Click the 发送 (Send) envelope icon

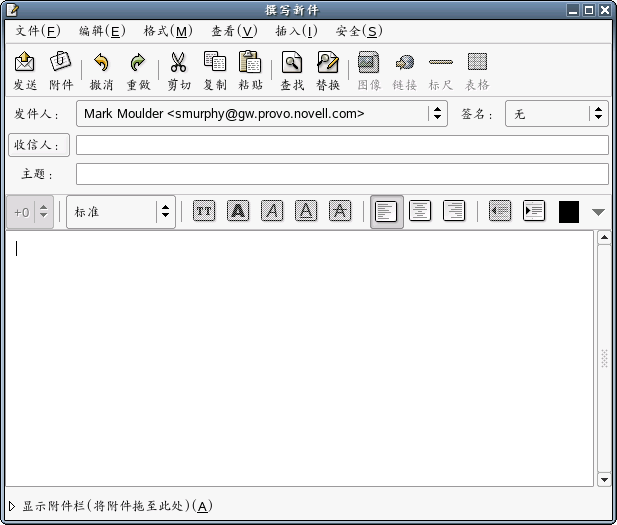pyautogui.click(x=24, y=62)
